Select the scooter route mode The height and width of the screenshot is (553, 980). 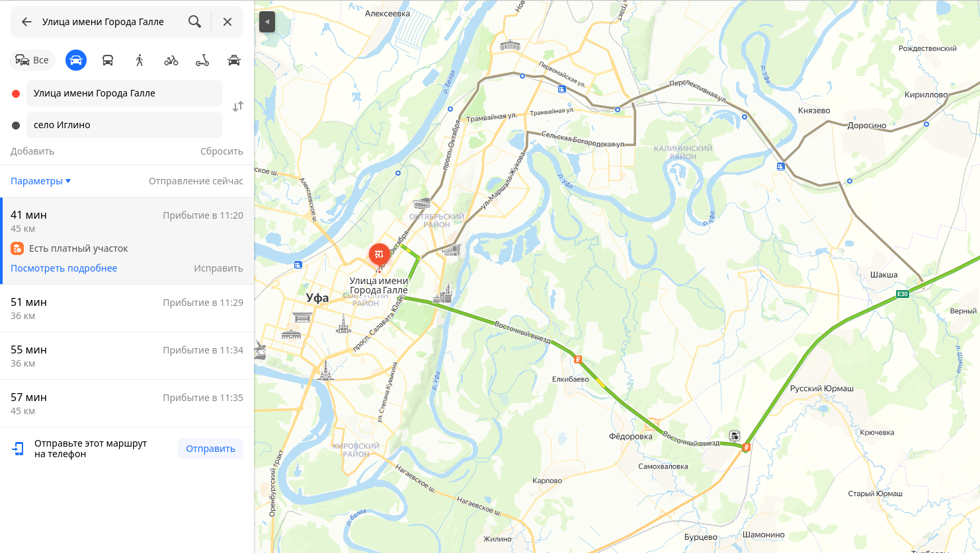pyautogui.click(x=202, y=60)
